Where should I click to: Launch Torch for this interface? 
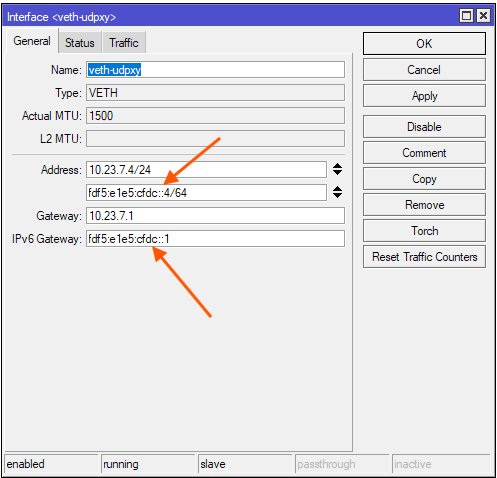pyautogui.click(x=424, y=231)
